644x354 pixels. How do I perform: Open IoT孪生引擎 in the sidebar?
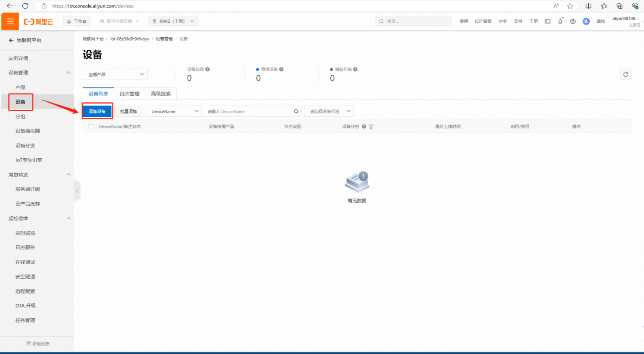click(x=29, y=160)
